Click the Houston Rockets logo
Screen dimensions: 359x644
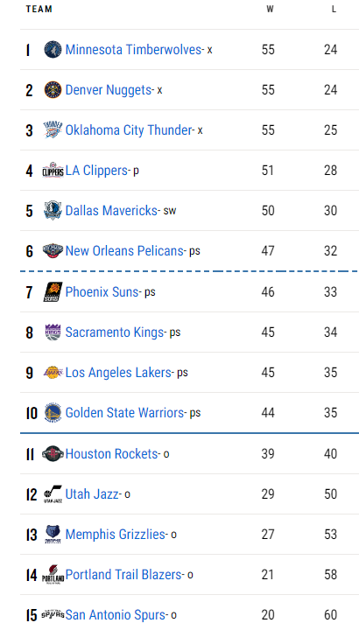(x=53, y=454)
